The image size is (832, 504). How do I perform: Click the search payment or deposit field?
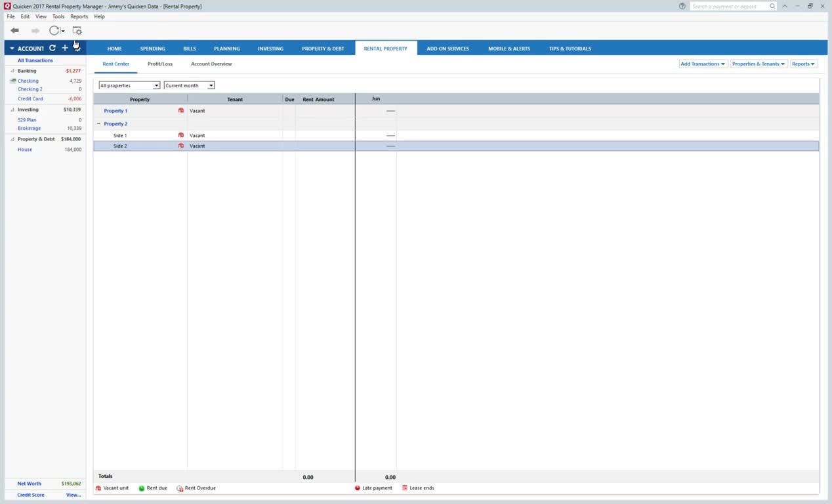coord(728,7)
